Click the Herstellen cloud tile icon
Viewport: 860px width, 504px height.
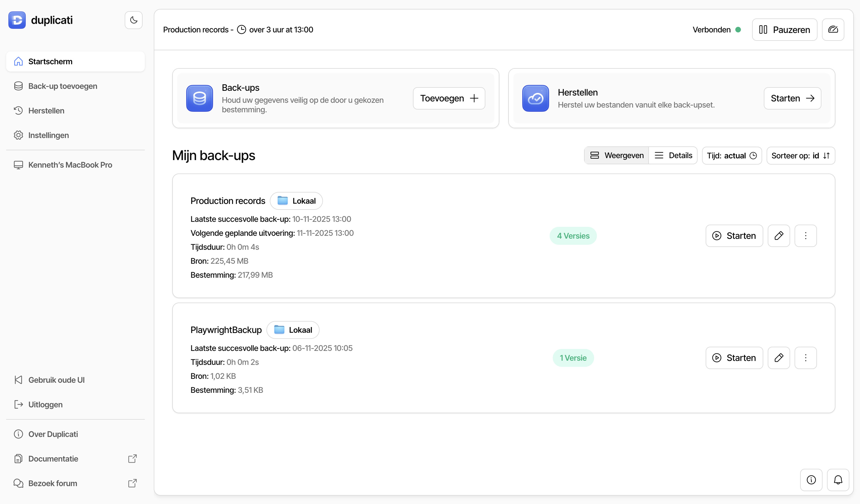pos(535,98)
